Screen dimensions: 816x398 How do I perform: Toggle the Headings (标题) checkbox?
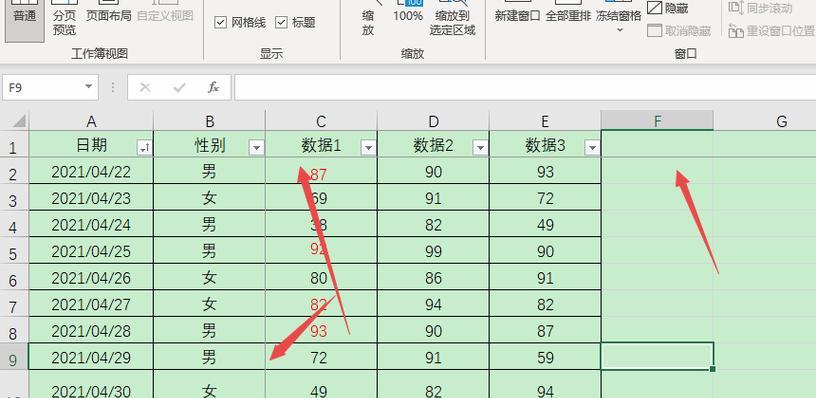tap(295, 22)
